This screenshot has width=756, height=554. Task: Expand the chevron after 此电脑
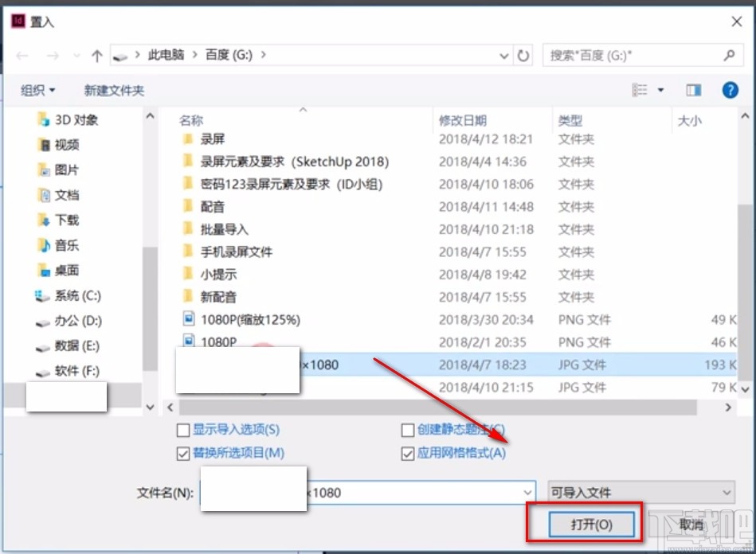pos(195,55)
